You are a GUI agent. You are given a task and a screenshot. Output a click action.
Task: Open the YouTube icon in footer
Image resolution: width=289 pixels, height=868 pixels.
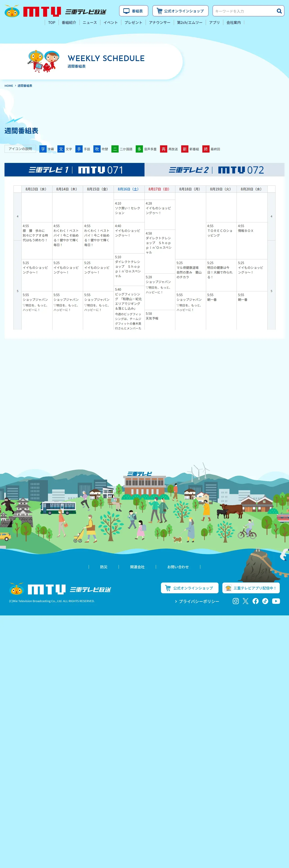276,601
